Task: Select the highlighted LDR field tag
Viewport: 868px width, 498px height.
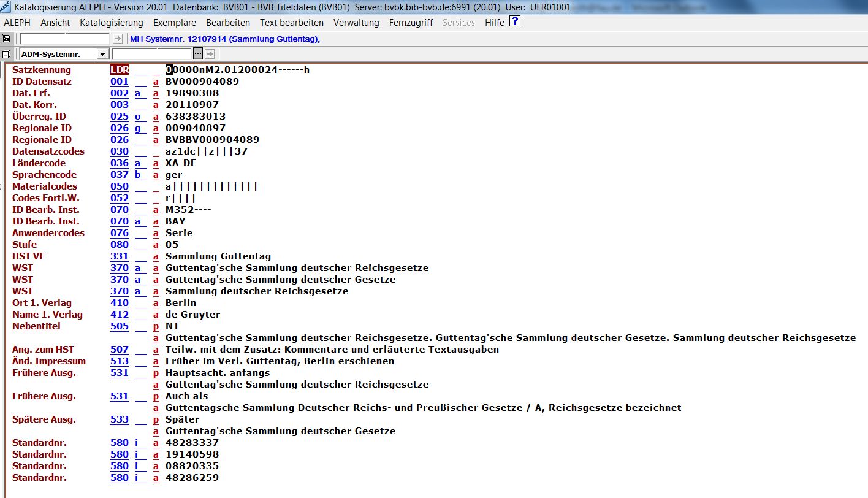Action: tap(120, 70)
